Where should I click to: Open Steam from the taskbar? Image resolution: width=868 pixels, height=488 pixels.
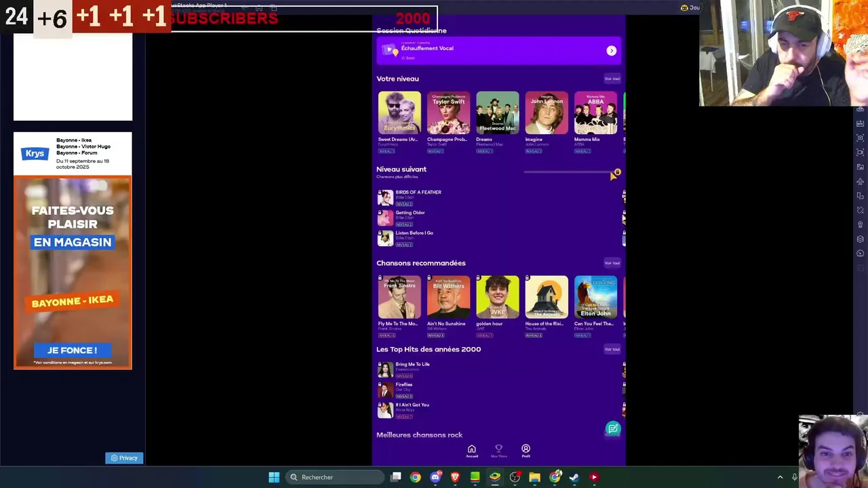pyautogui.click(x=574, y=477)
